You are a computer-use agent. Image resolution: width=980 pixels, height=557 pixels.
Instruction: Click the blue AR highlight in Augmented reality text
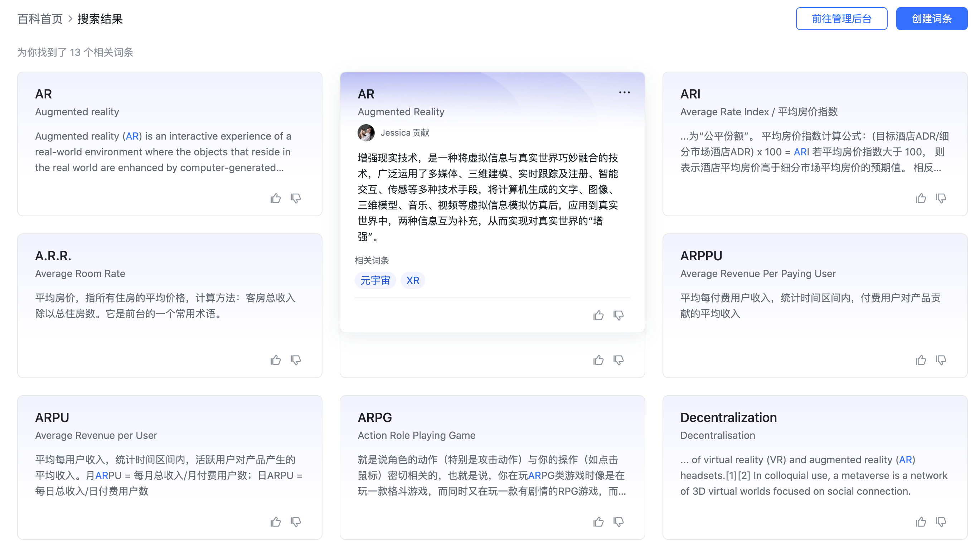[x=132, y=136]
